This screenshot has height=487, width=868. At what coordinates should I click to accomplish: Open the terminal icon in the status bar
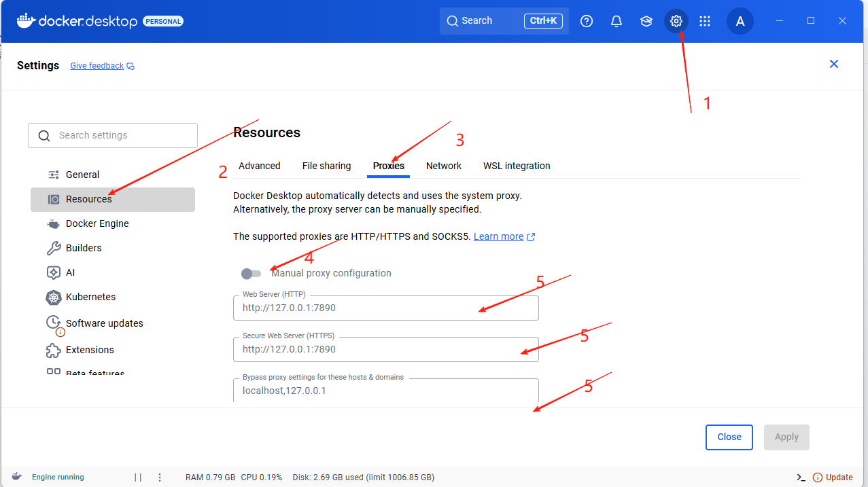(802, 477)
